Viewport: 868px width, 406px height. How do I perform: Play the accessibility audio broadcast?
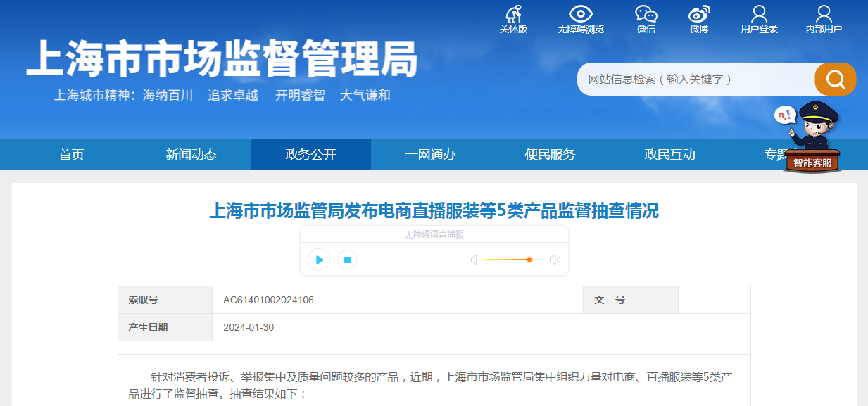coord(319,260)
